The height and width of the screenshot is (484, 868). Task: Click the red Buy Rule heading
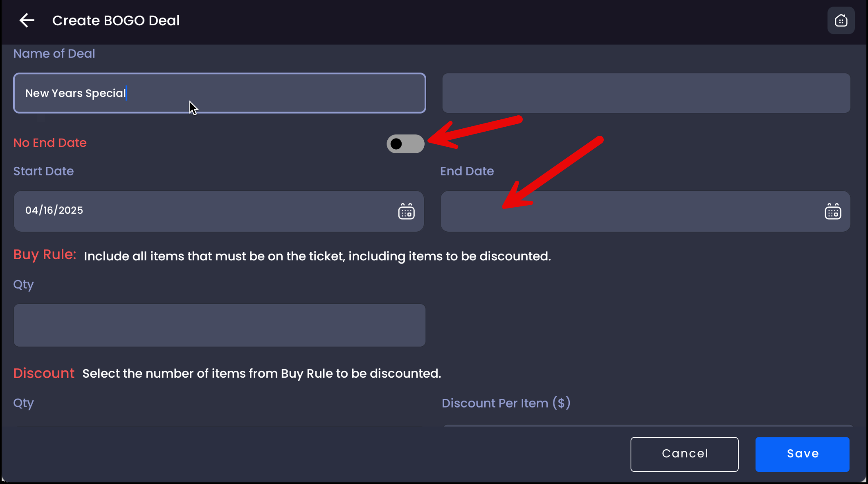(x=45, y=255)
